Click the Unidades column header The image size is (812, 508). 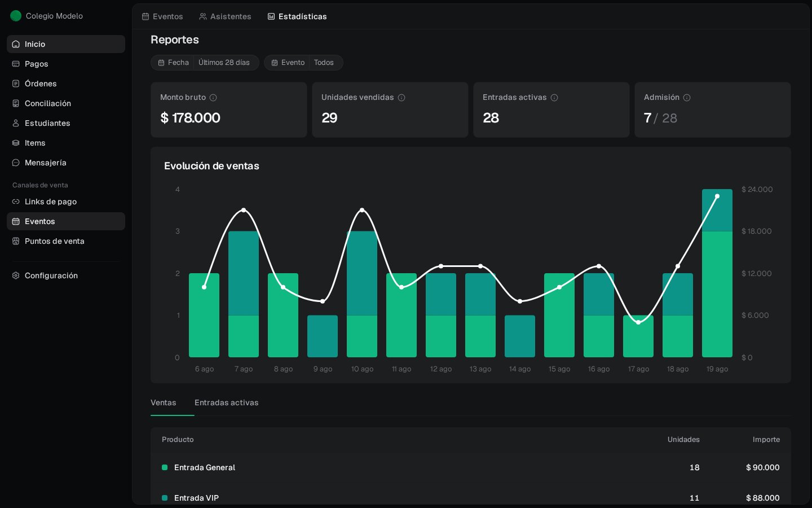point(683,439)
